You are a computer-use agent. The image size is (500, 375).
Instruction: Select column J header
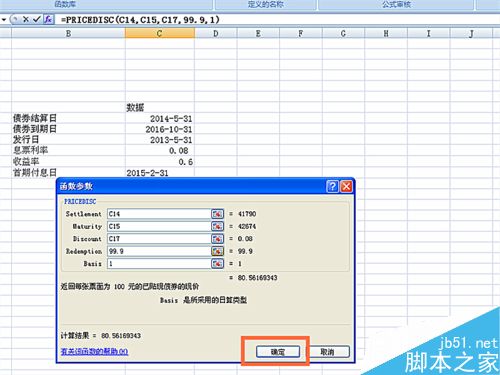(x=471, y=33)
